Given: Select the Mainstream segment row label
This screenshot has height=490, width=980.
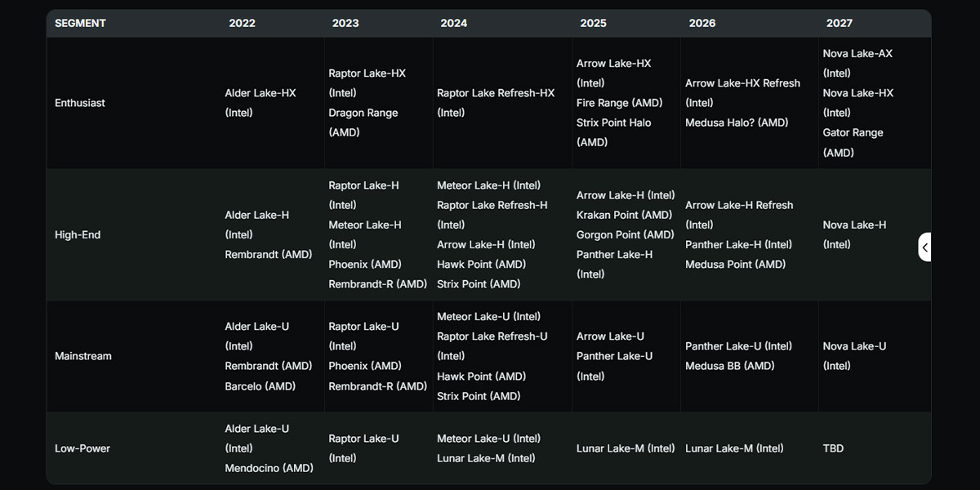Looking at the screenshot, I should click(x=83, y=356).
